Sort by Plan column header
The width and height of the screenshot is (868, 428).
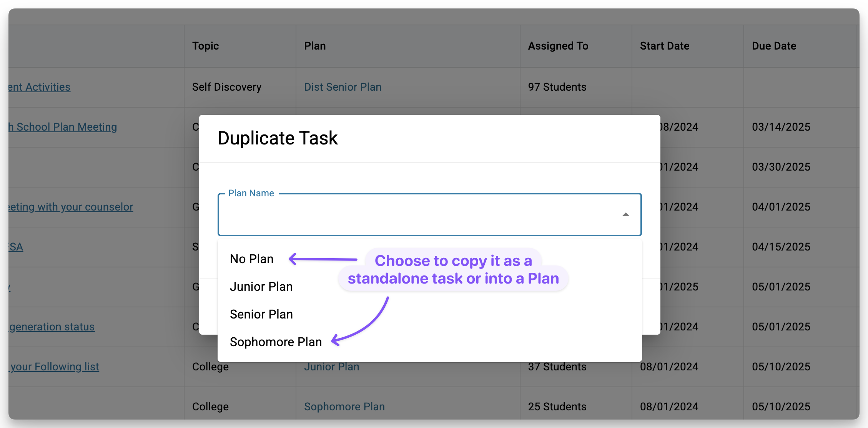pyautogui.click(x=315, y=46)
